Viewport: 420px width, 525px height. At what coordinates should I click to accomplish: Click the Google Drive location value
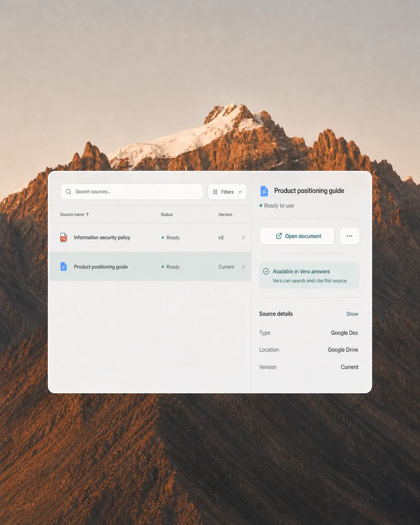pyautogui.click(x=343, y=350)
